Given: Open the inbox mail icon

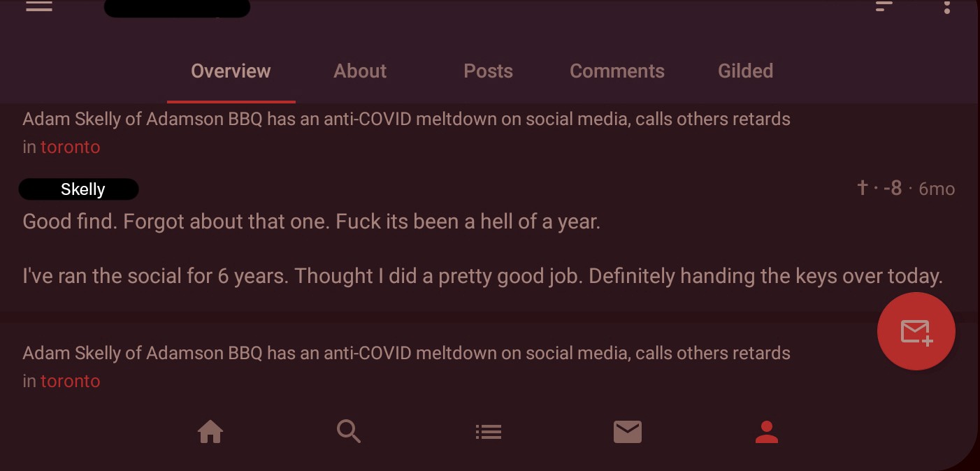Looking at the screenshot, I should click(628, 432).
